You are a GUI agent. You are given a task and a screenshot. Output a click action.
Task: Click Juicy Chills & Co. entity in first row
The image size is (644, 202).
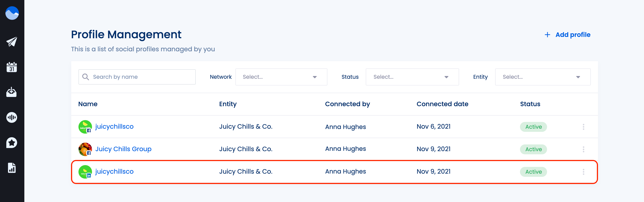pyautogui.click(x=246, y=126)
